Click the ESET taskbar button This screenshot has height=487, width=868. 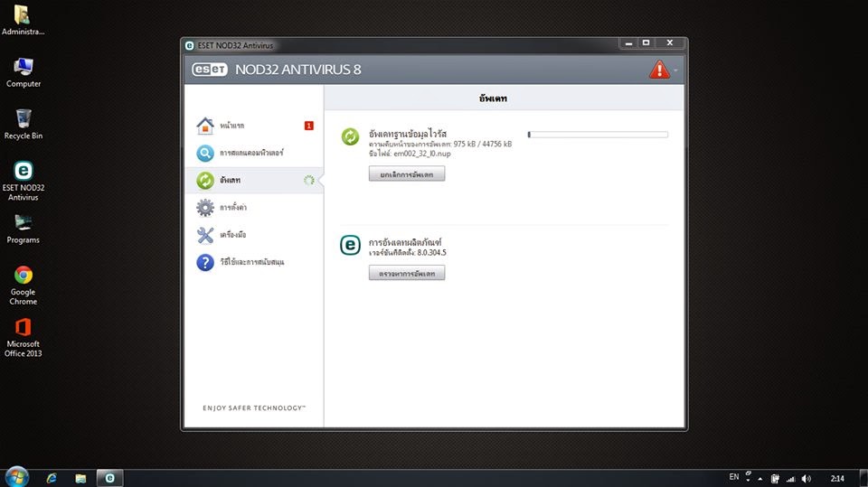click(x=109, y=478)
